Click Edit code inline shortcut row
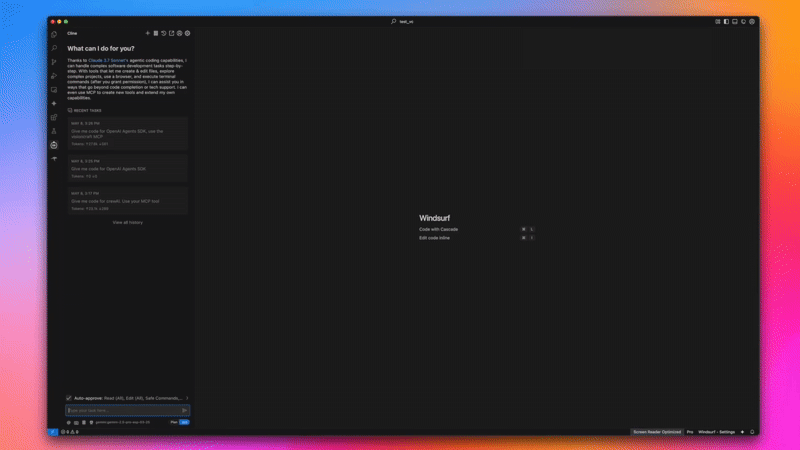This screenshot has height=450, width=800. coord(477,238)
